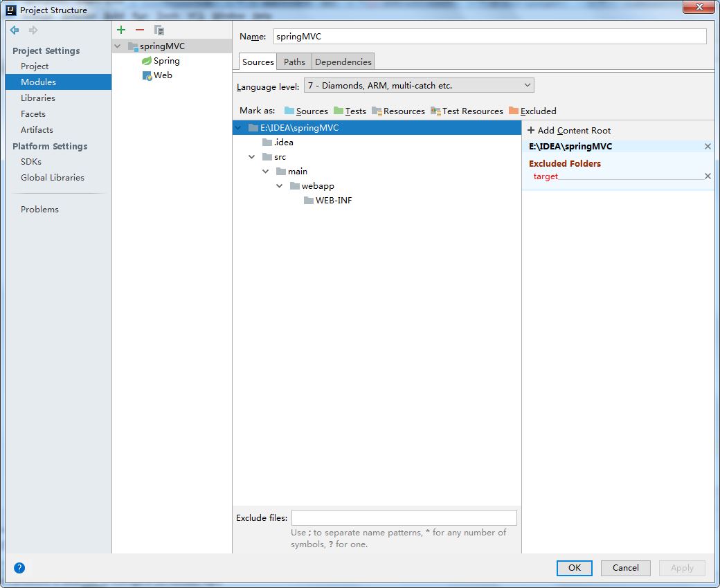The width and height of the screenshot is (720, 588).
Task: Open help via the question mark icon
Action: click(19, 568)
